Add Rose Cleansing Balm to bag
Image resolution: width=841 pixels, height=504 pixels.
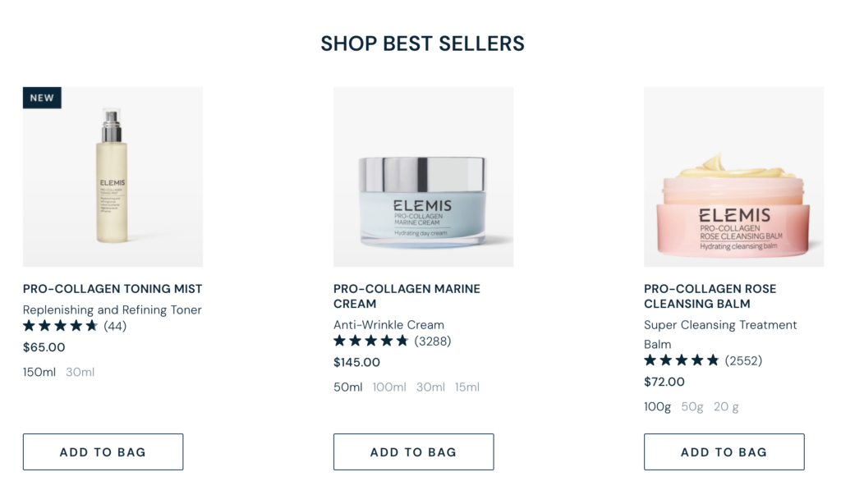[724, 451]
